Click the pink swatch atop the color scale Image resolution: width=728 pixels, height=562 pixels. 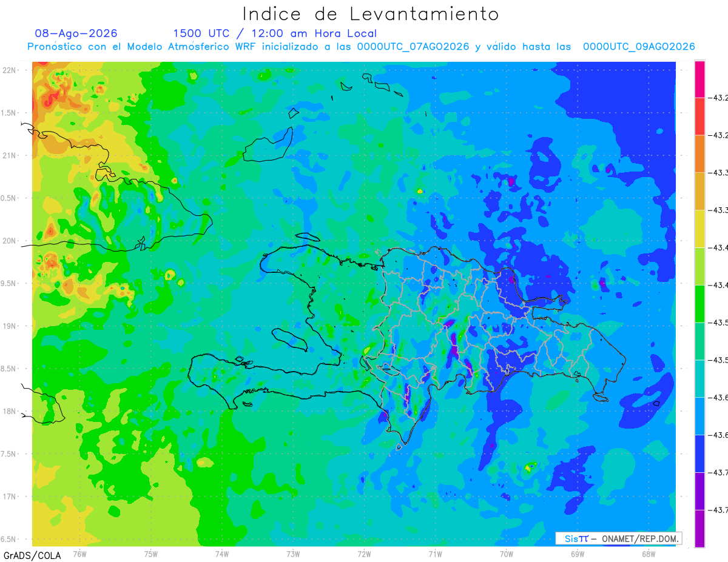click(x=699, y=79)
